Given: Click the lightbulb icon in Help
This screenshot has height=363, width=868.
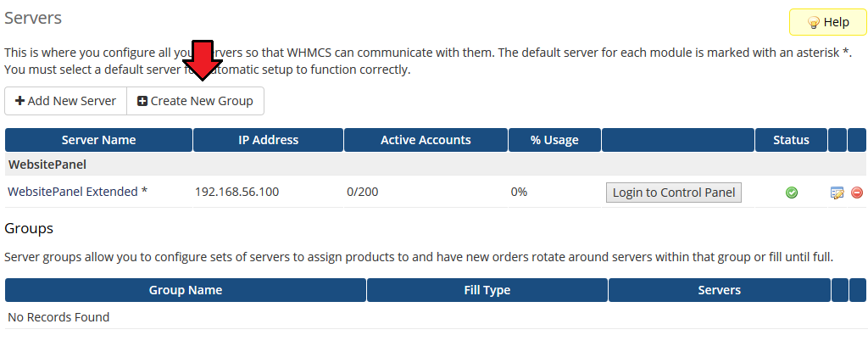Looking at the screenshot, I should (x=813, y=22).
